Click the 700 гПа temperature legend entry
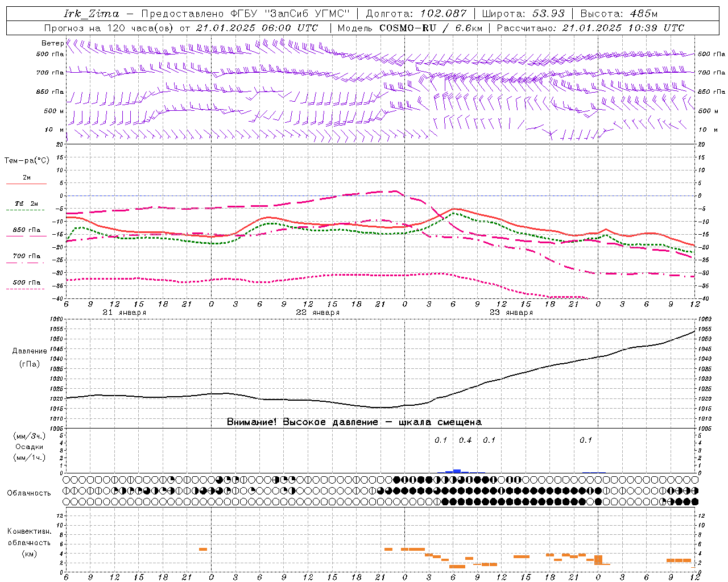This screenshot has height=582, width=728. point(27,256)
